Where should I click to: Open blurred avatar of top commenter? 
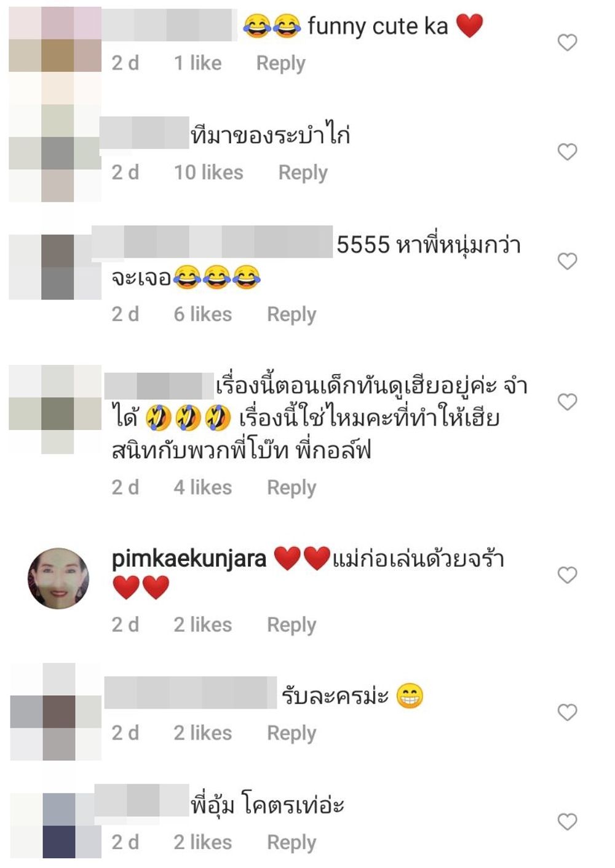coord(55,39)
